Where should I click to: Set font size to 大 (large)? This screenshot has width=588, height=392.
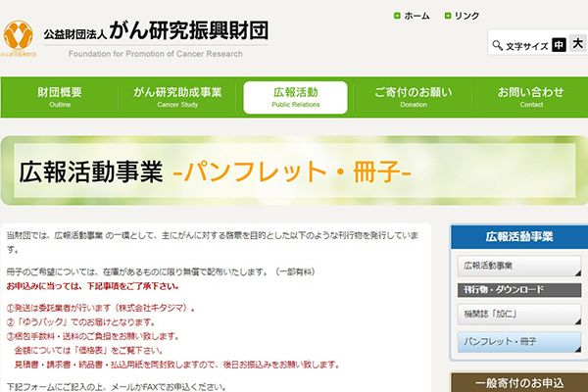click(x=578, y=44)
